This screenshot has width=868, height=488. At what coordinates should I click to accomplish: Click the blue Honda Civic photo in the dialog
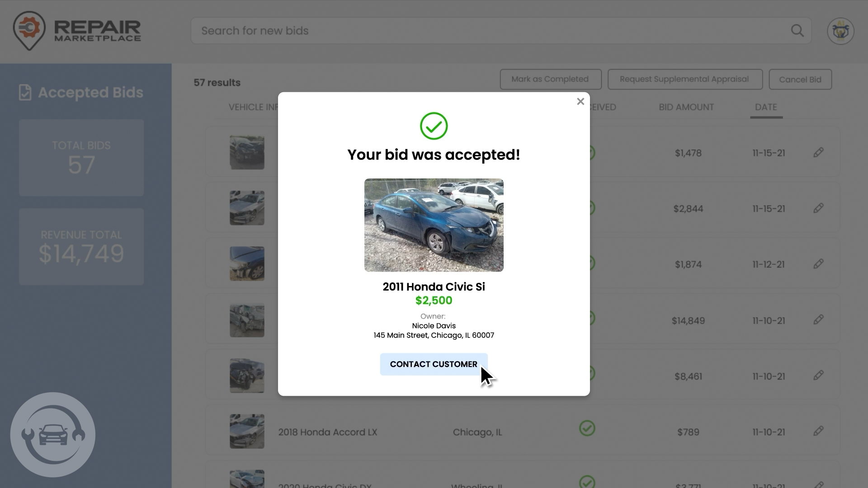pos(434,225)
